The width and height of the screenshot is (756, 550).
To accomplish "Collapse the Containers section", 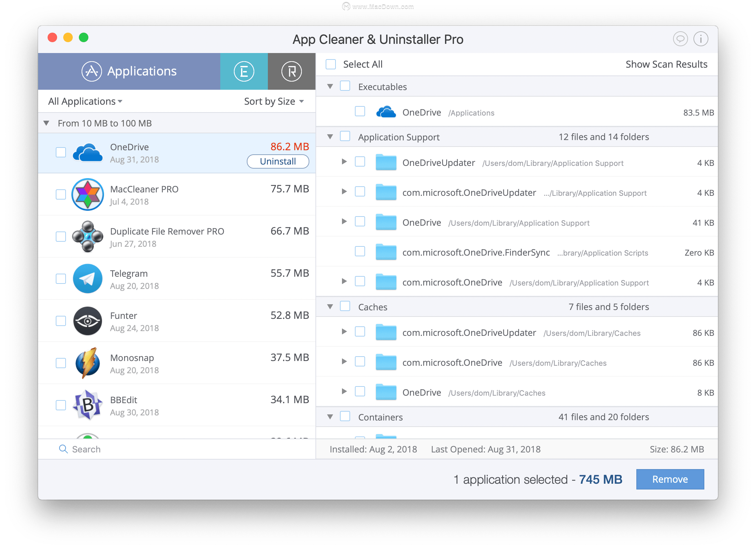I will 330,417.
